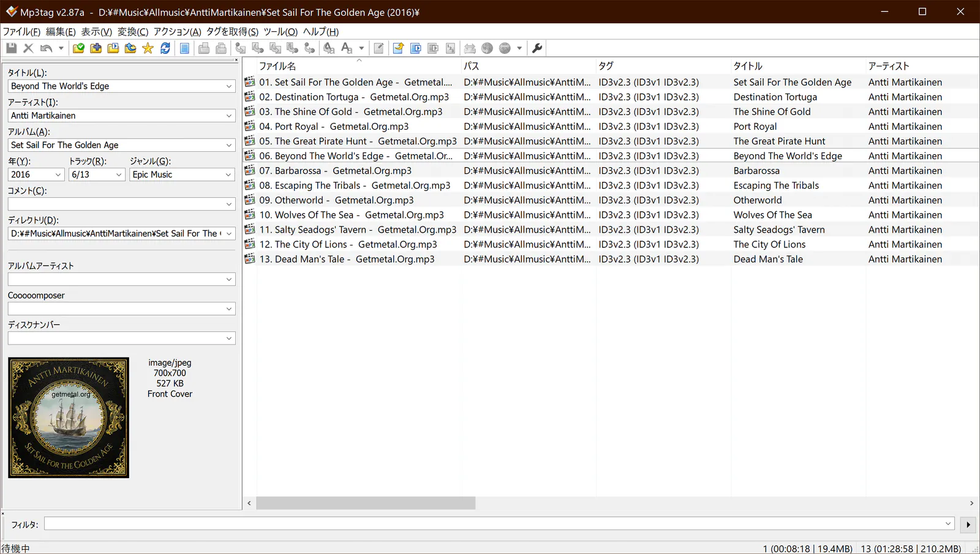
Task: Open the アクション menu
Action: pos(177,32)
